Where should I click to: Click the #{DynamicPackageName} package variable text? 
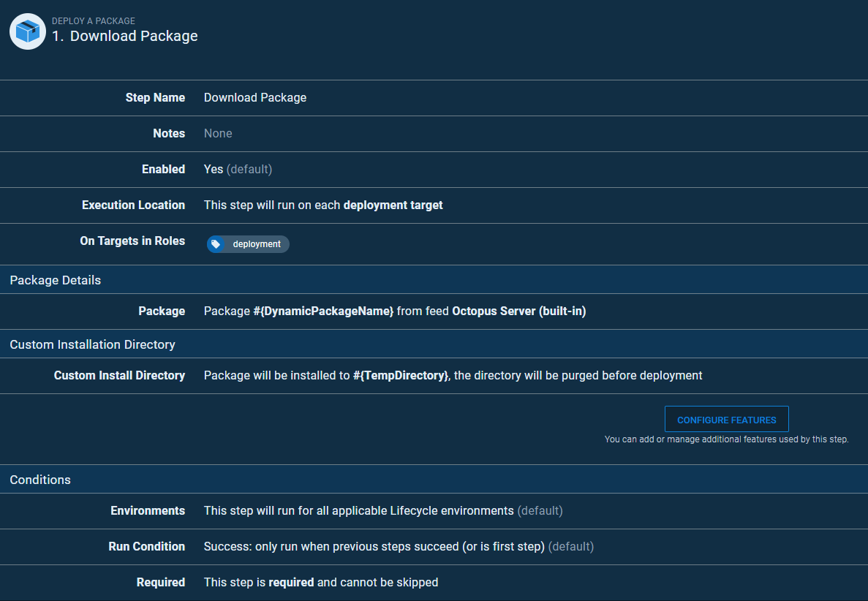coord(323,311)
